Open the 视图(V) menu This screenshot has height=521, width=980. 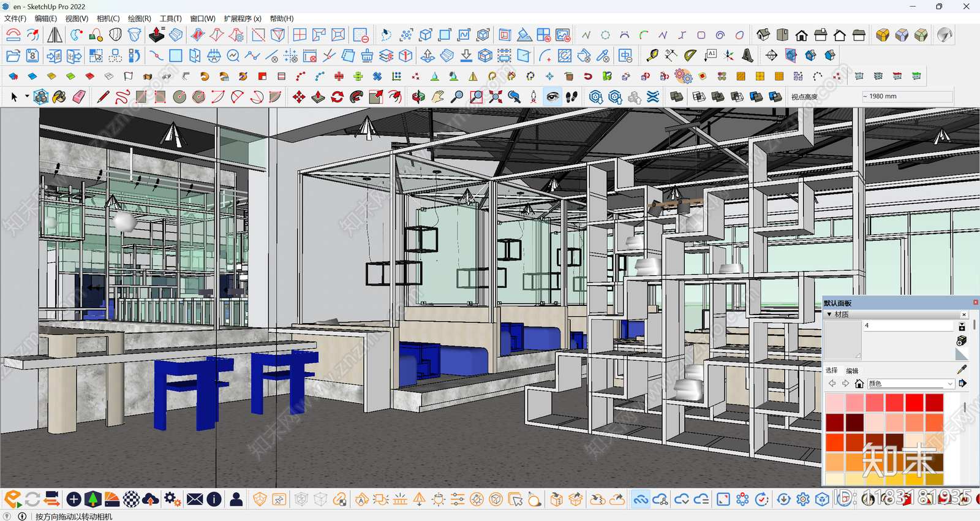tap(77, 18)
